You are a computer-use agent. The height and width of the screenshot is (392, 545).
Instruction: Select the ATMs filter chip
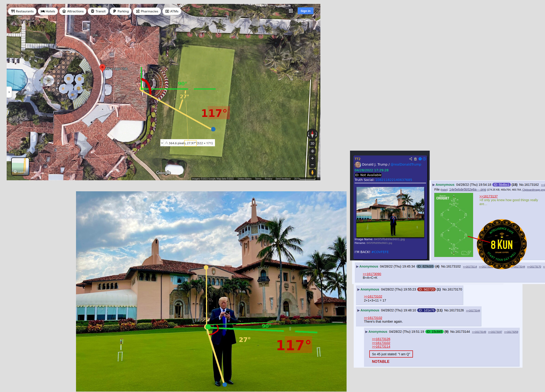click(172, 11)
